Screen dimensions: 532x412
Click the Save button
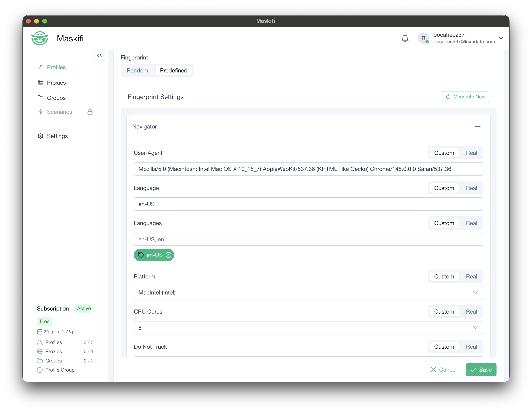[481, 370]
